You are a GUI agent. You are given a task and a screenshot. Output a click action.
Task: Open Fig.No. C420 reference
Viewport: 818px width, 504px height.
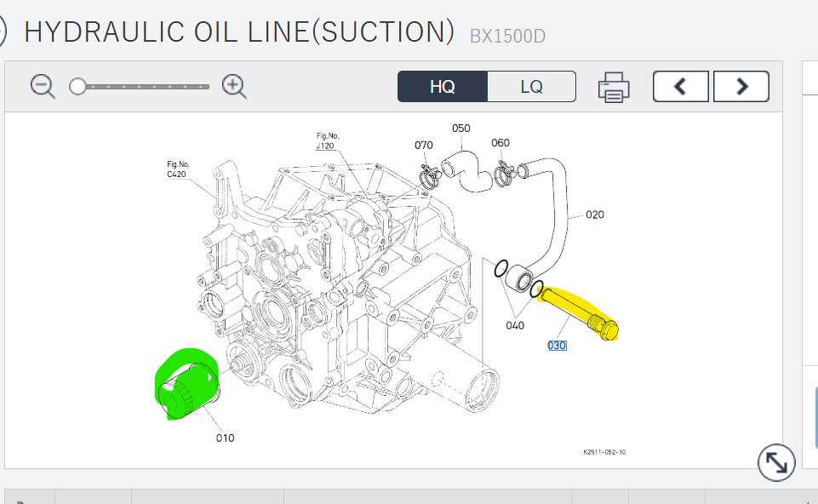pos(178,169)
